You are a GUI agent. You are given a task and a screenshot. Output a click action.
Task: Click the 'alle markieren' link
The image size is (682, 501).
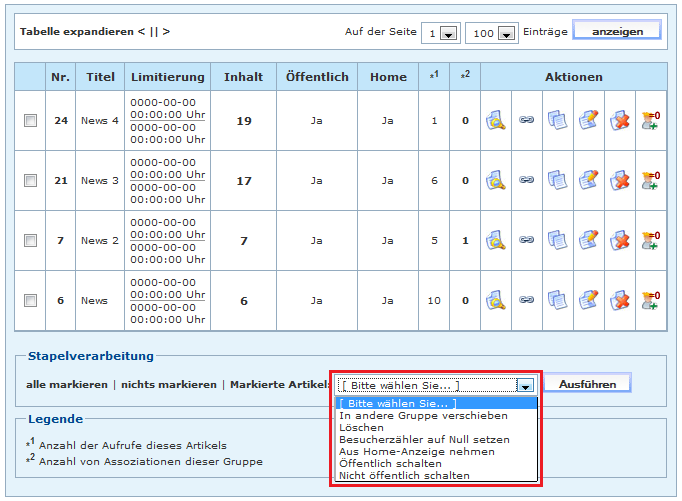(67, 385)
